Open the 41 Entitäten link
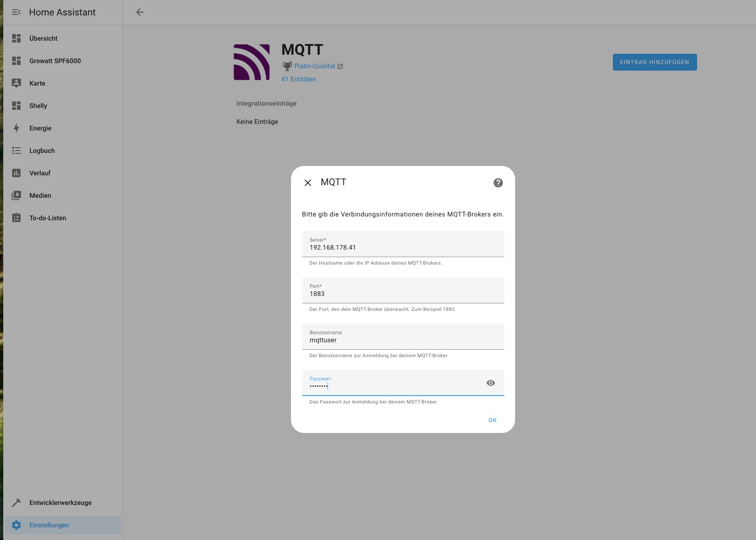The image size is (756, 540). click(298, 79)
